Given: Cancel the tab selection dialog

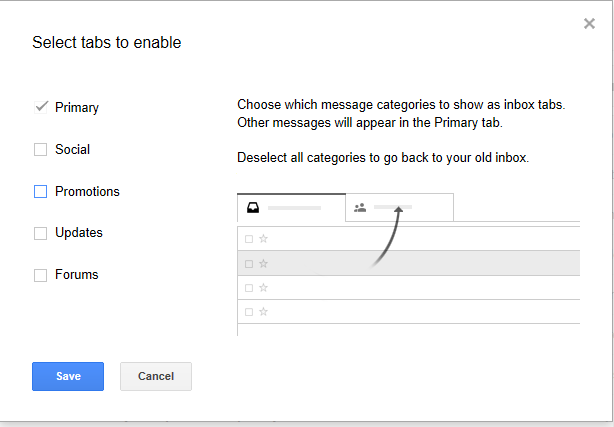Looking at the screenshot, I should pos(156,376).
